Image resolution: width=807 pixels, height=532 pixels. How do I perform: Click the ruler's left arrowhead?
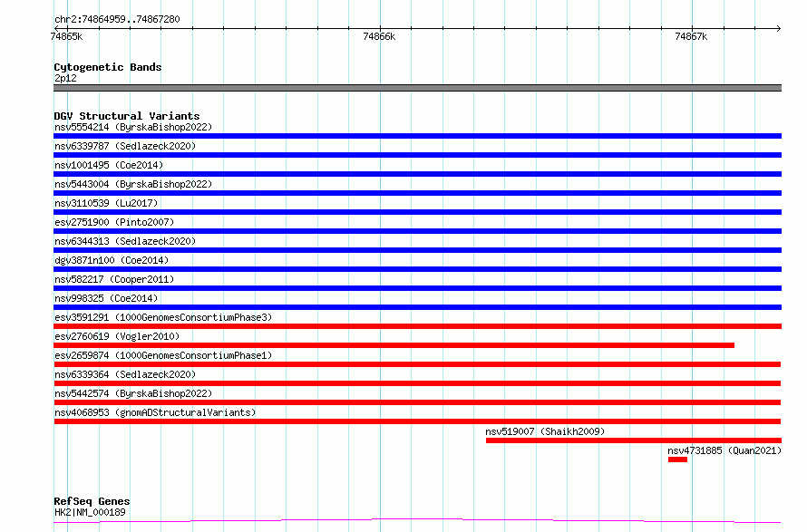coord(56,28)
